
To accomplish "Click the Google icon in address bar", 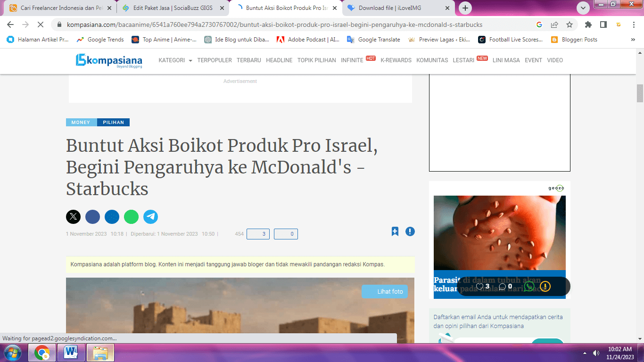I will tap(539, 25).
